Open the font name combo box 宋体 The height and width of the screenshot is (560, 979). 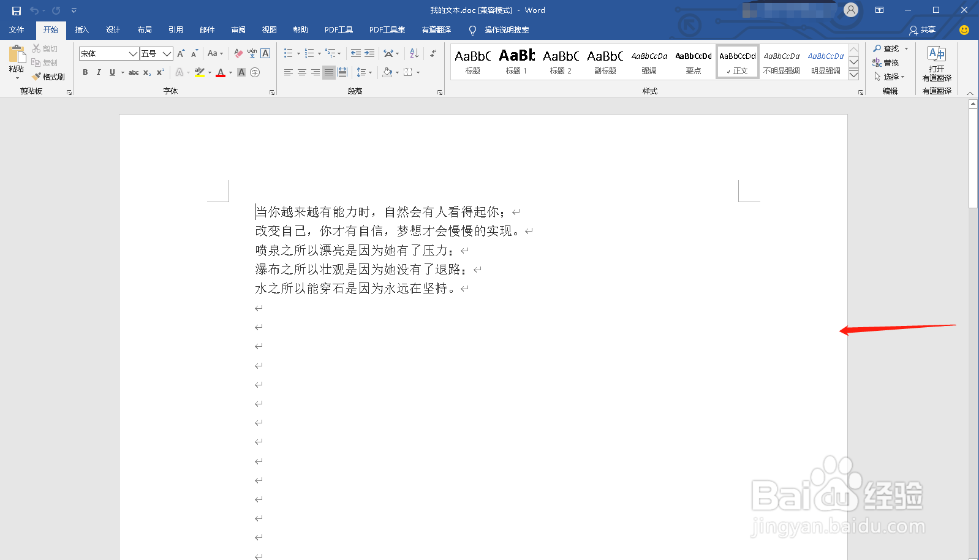(x=108, y=54)
